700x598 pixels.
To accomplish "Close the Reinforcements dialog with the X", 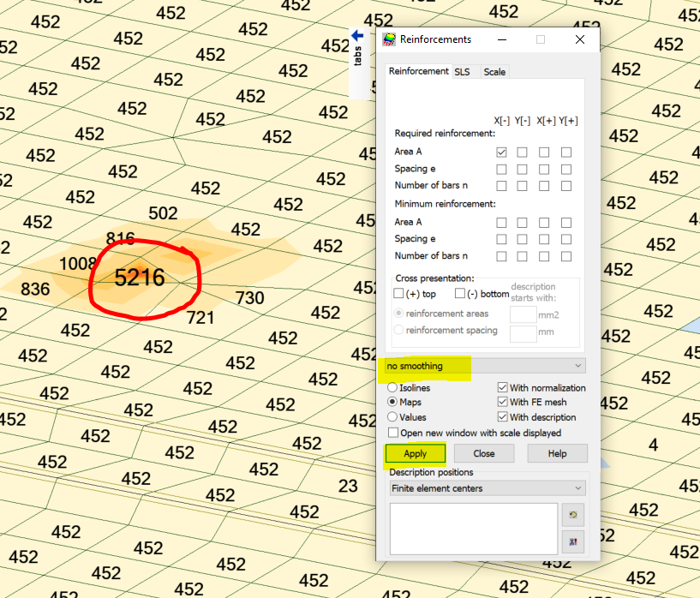I will point(580,39).
